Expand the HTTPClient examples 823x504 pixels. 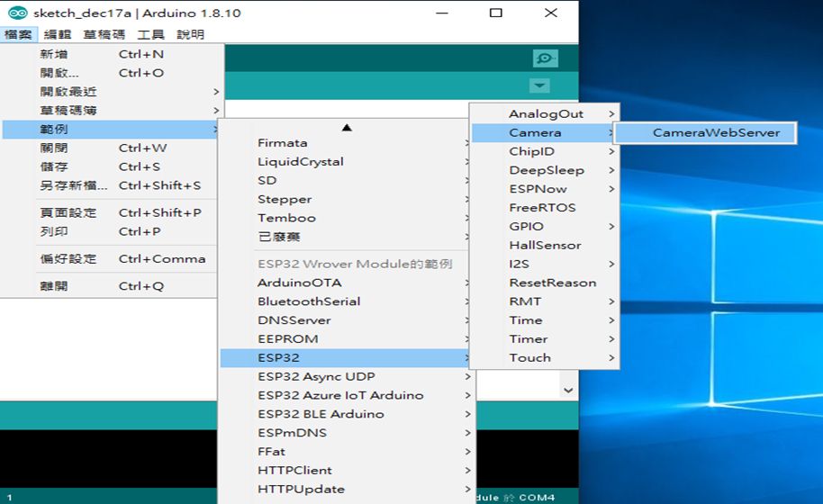(347, 471)
